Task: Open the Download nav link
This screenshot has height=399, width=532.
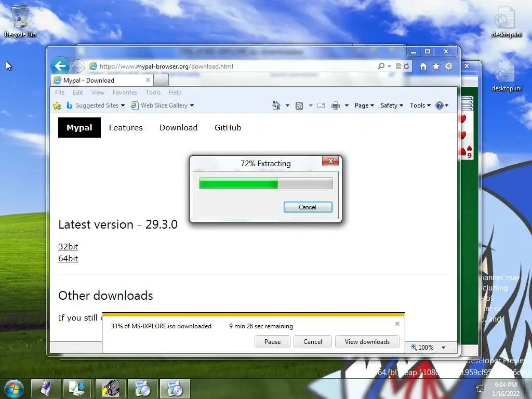Action: point(179,128)
